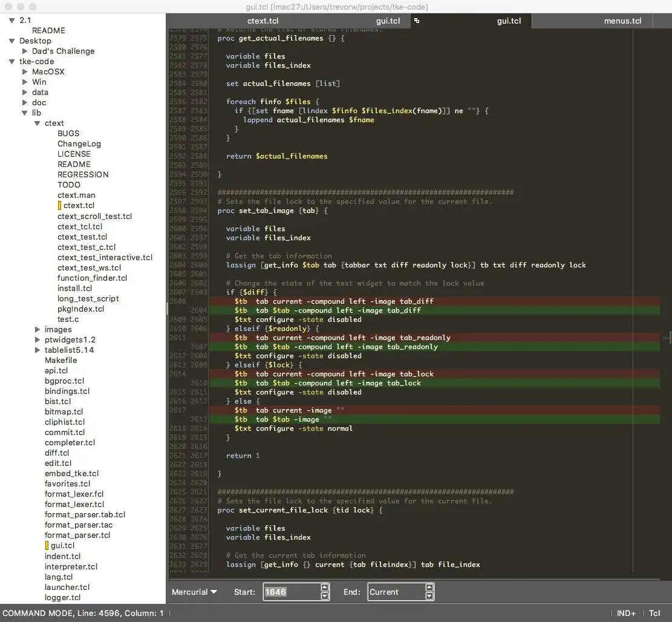Collapse the lib folder
The height and width of the screenshot is (622, 672).
pyautogui.click(x=25, y=113)
